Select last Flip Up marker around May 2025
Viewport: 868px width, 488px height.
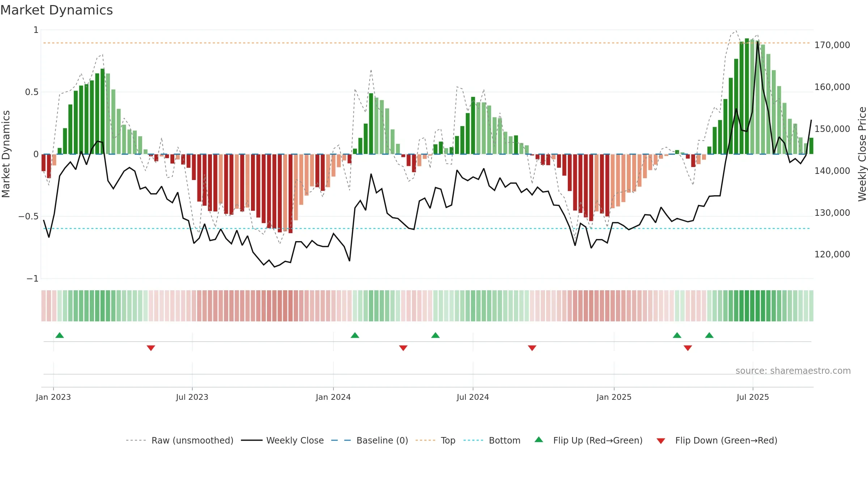click(x=709, y=335)
